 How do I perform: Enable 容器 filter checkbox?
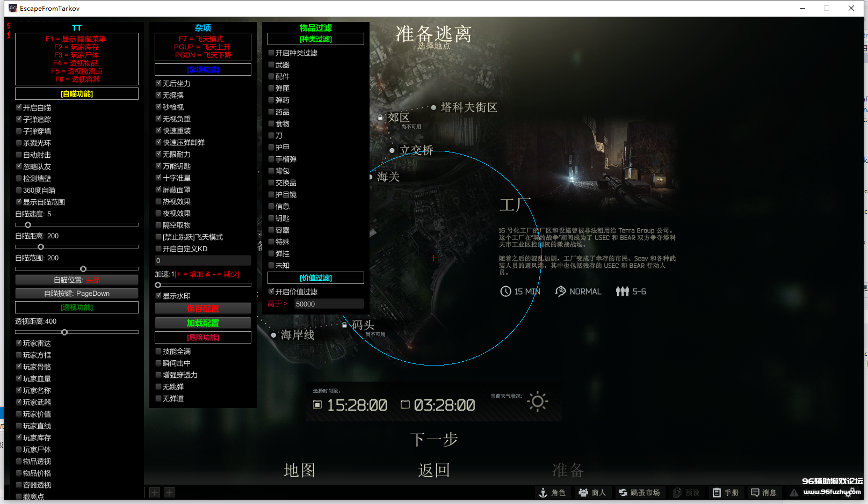pyautogui.click(x=271, y=230)
